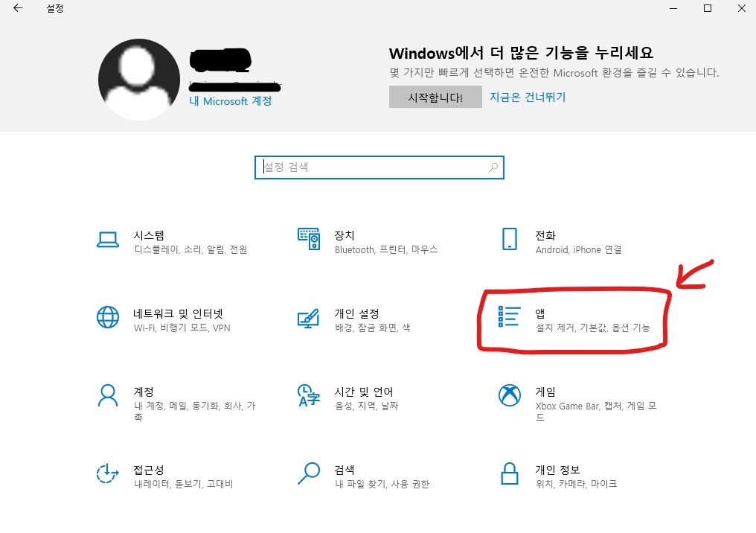The height and width of the screenshot is (533, 756).
Task: Focus the 설정 검색 input field
Action: tap(379, 167)
